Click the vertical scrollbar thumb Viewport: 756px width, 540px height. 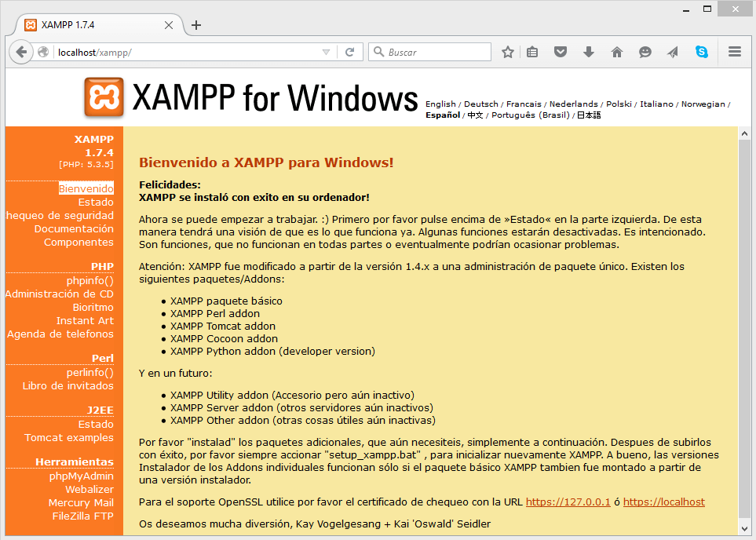click(x=744, y=328)
